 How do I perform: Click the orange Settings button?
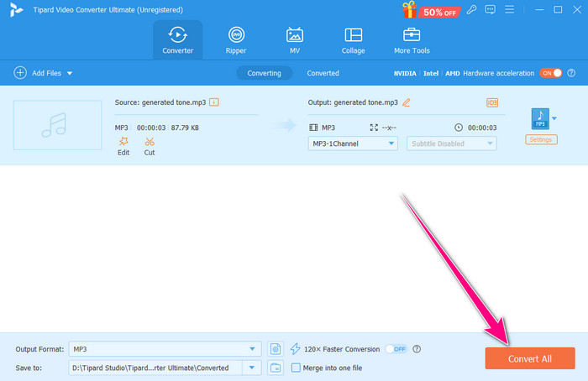click(541, 139)
